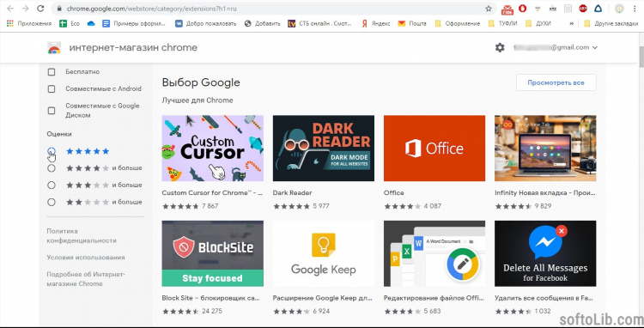644x328 pixels.
Task: Open the Политика конфиденциальности link
Action: coord(82,236)
